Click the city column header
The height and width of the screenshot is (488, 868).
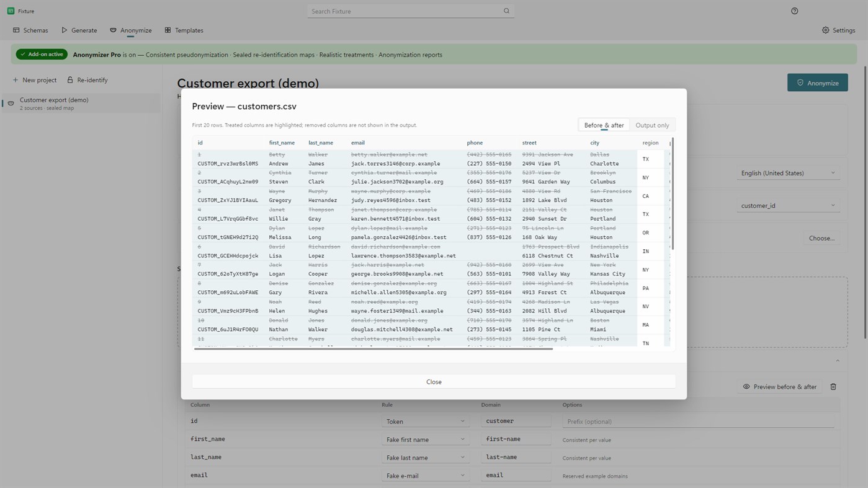tap(594, 143)
